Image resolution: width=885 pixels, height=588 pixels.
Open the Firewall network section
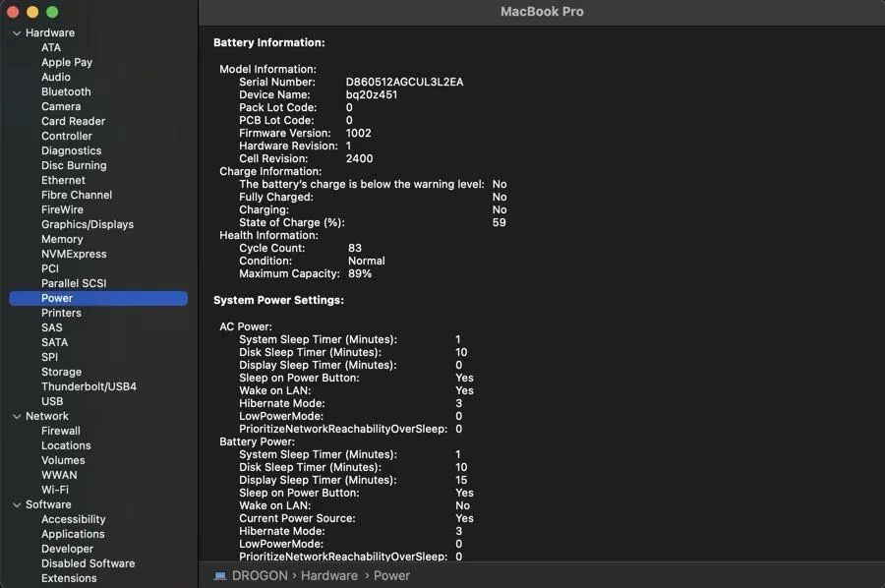tap(60, 431)
